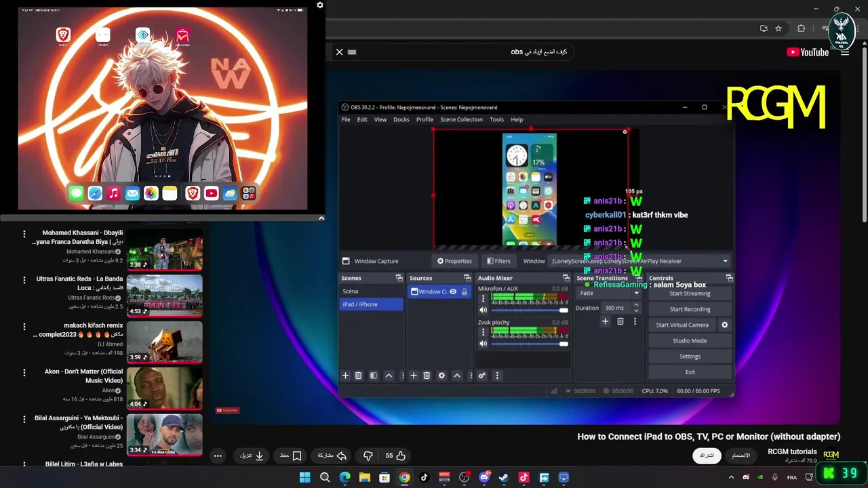Open options menu for makach kifach remix
Screen dimensions: 868x488
click(x=24, y=326)
